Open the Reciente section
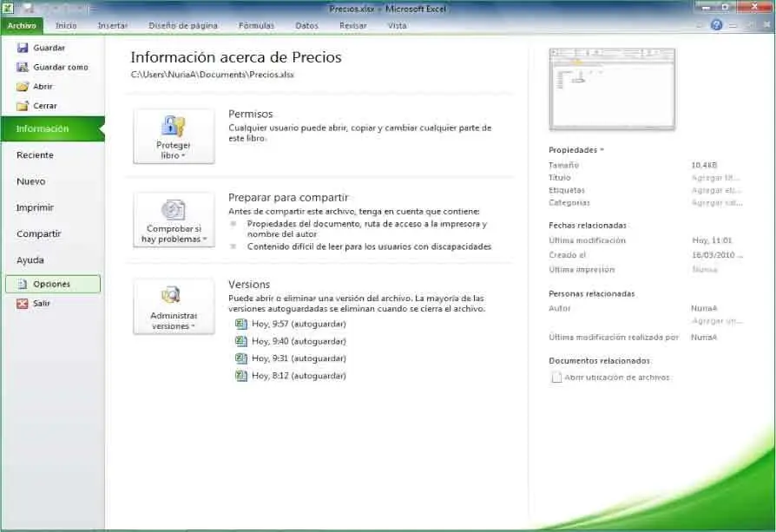776x532 pixels. coord(35,155)
